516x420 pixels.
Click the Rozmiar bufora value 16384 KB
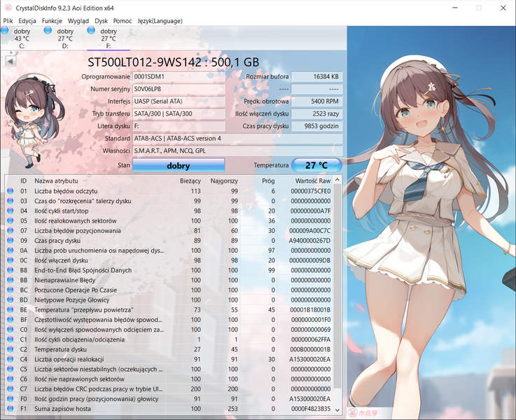point(316,76)
